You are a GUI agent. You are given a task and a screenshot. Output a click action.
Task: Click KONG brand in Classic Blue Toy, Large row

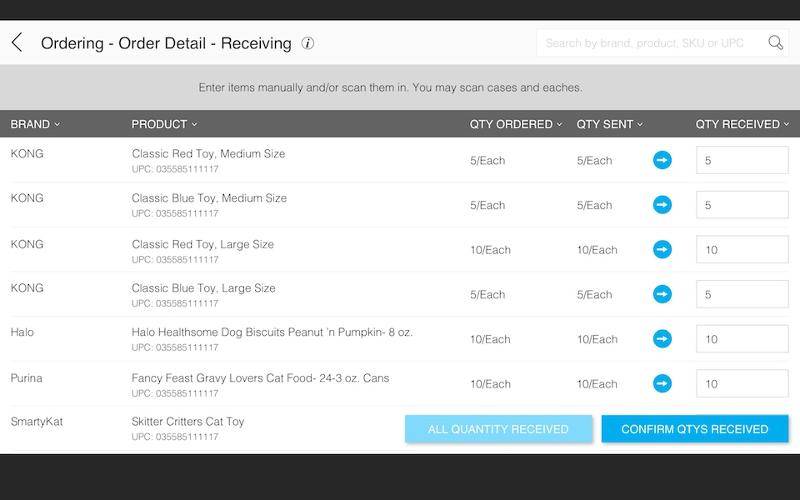tap(27, 288)
